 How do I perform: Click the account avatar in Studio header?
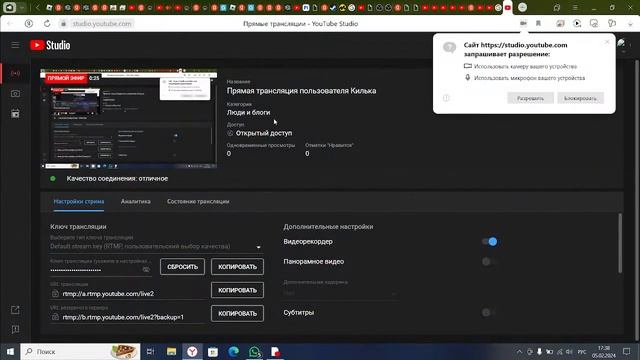[622, 44]
